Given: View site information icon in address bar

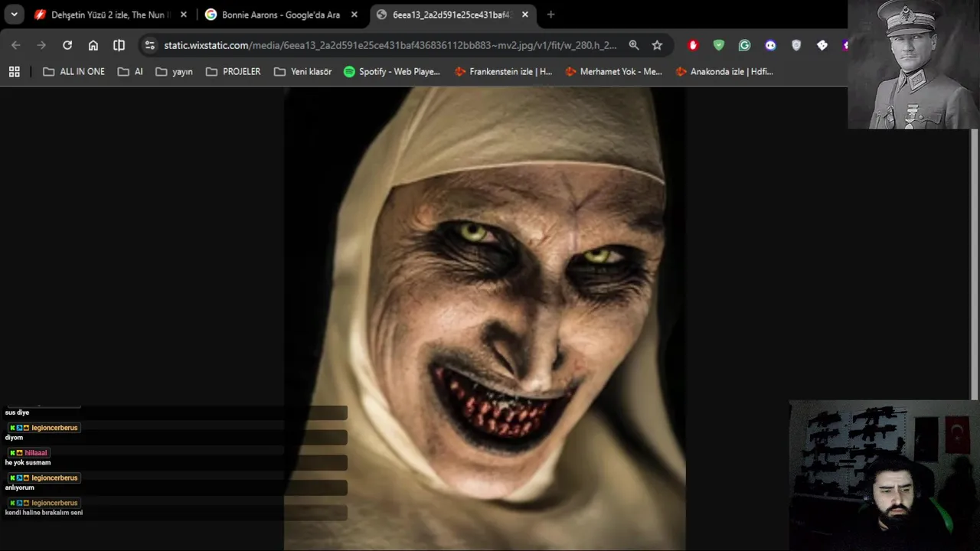Looking at the screenshot, I should coord(150,45).
